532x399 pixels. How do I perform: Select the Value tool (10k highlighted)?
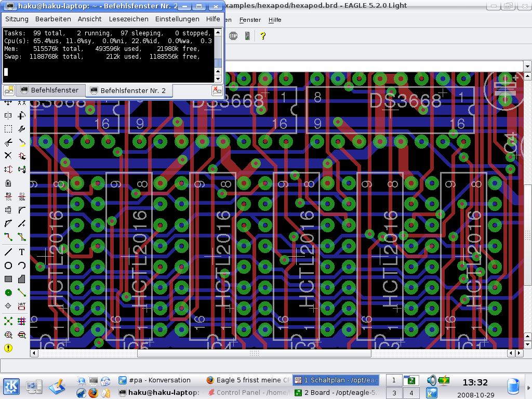(x=22, y=196)
